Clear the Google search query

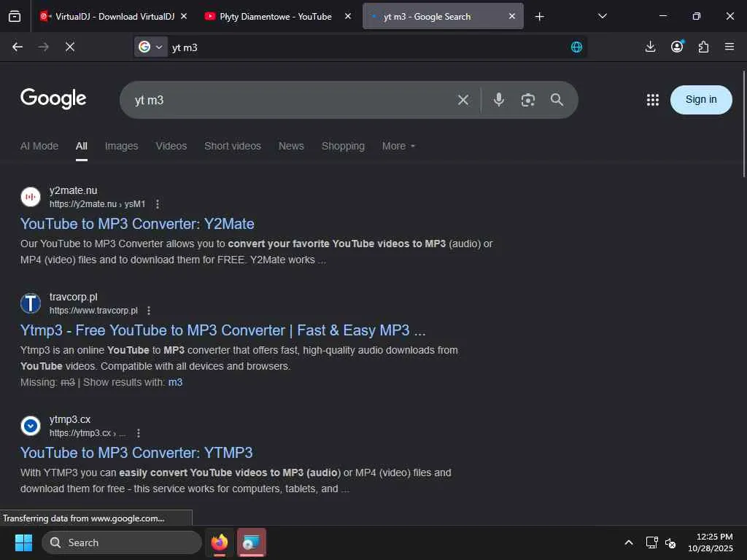463,100
